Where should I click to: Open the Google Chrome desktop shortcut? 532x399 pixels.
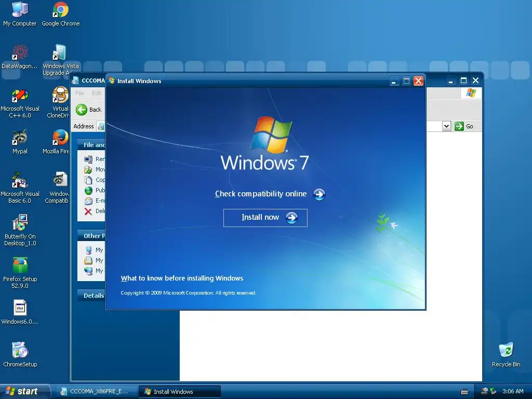click(x=61, y=14)
